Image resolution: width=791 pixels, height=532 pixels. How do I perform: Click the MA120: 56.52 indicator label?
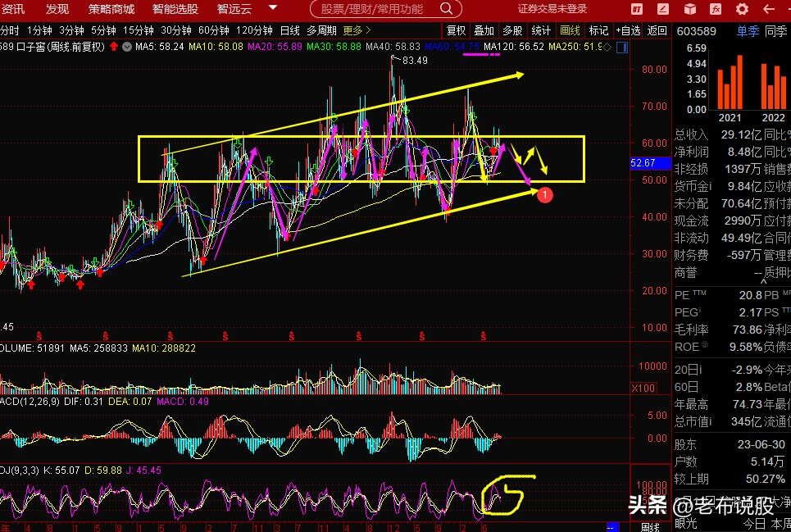[x=514, y=47]
